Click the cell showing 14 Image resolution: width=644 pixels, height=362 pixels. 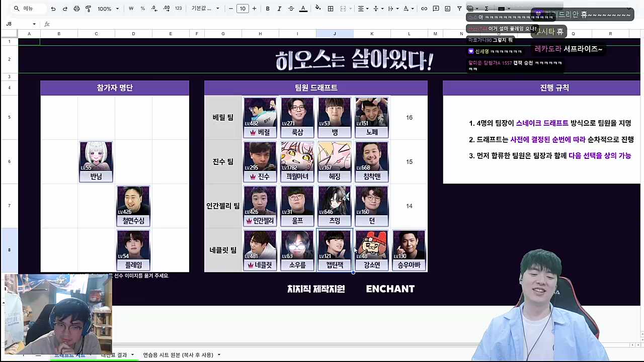[x=409, y=206]
